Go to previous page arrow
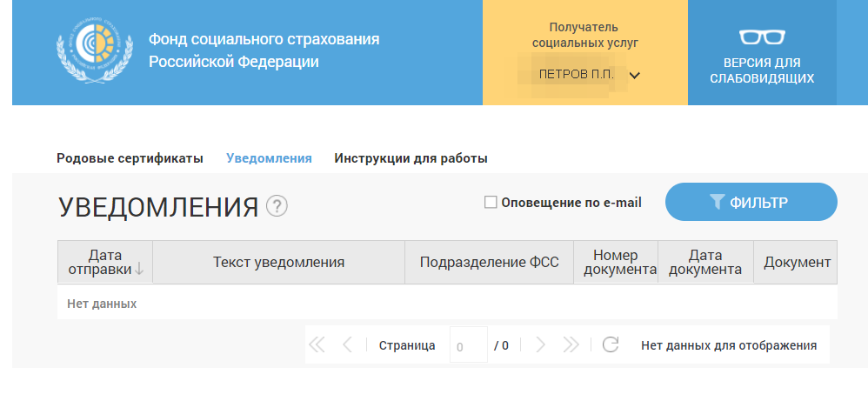 [347, 345]
